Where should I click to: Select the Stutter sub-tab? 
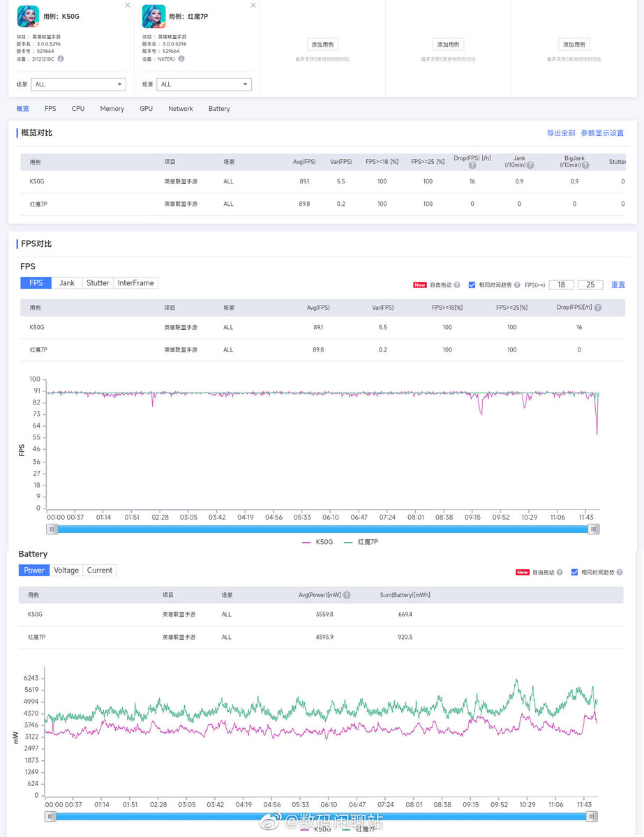[98, 283]
